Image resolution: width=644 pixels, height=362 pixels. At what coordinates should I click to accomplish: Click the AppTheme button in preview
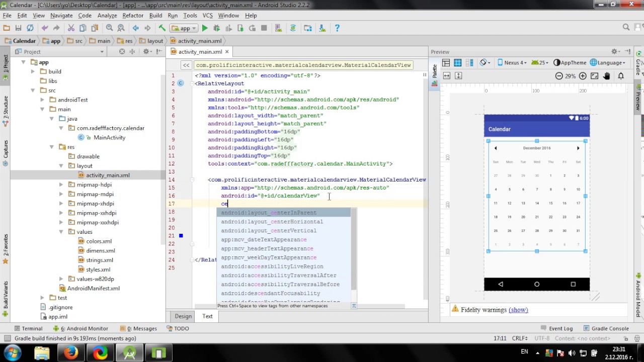pyautogui.click(x=570, y=63)
